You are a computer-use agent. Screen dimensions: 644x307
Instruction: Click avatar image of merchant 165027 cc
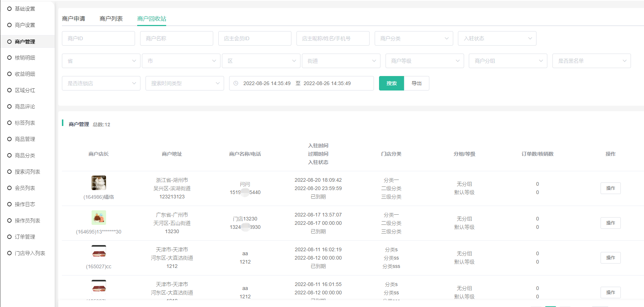[98, 252]
